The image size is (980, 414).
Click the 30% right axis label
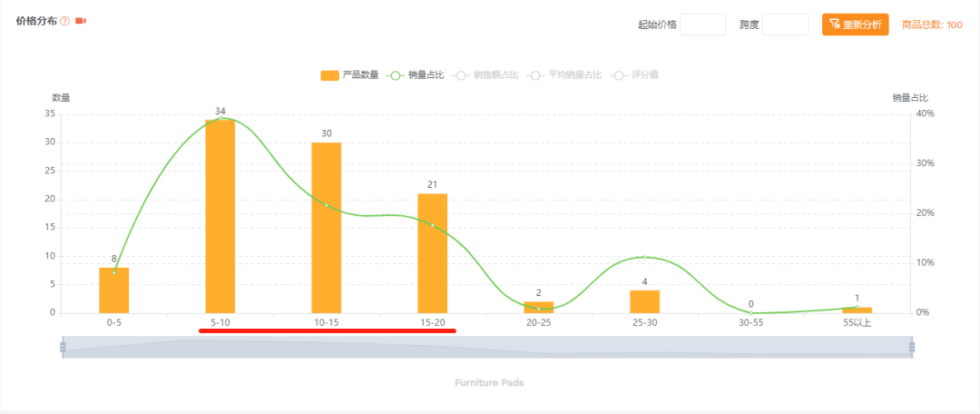click(x=926, y=163)
